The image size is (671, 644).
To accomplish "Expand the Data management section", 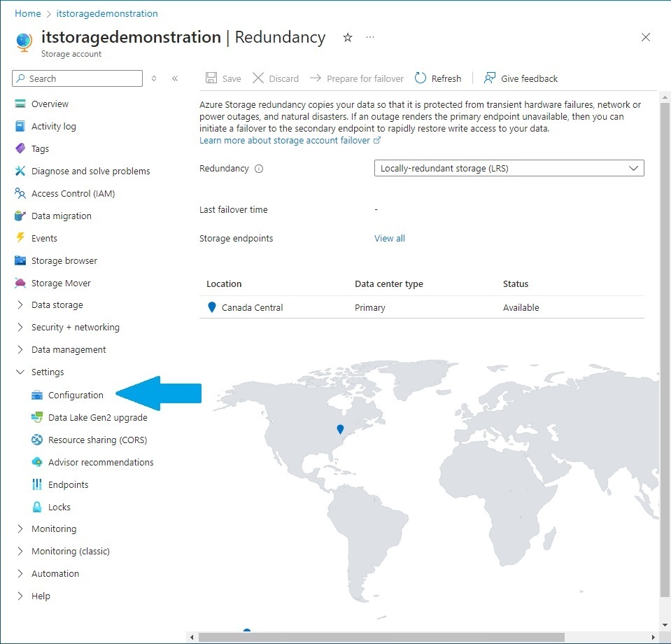I will pyautogui.click(x=20, y=349).
